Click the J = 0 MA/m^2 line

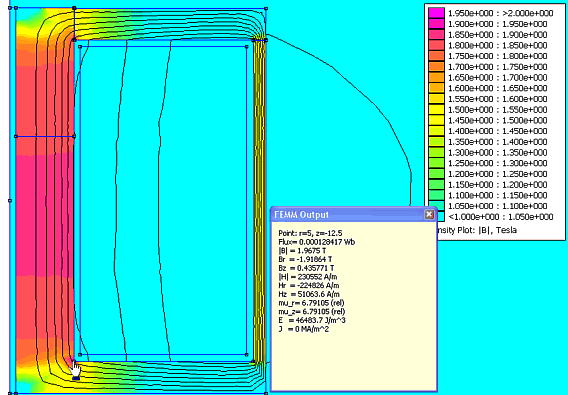[304, 329]
